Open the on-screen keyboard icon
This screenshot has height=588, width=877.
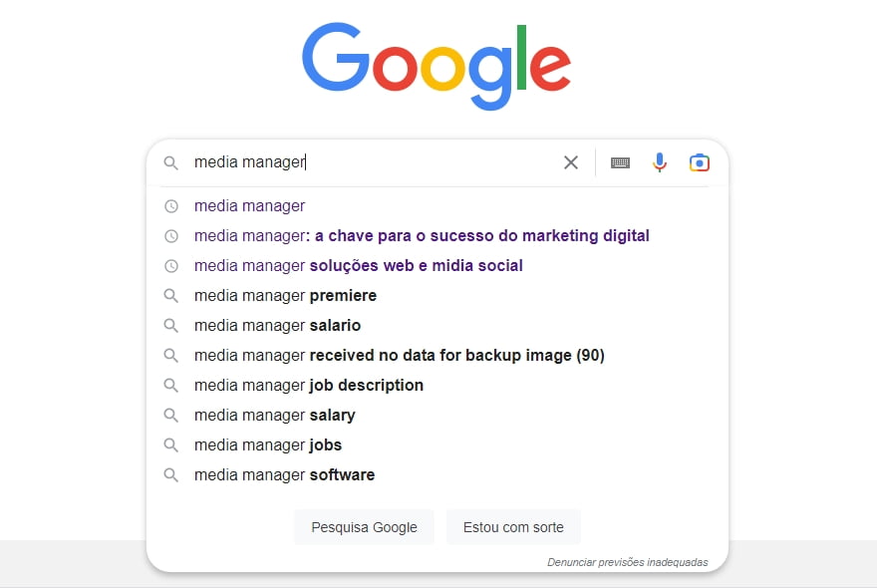point(620,161)
